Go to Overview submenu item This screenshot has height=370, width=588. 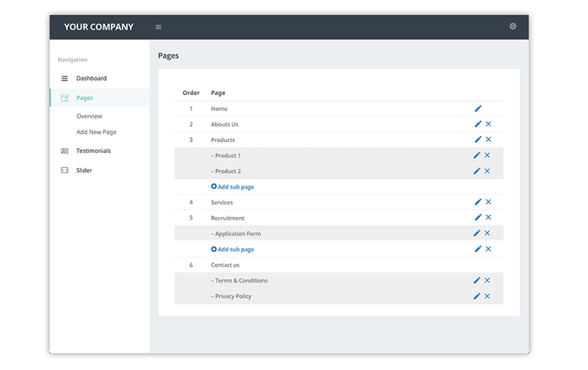pos(89,116)
